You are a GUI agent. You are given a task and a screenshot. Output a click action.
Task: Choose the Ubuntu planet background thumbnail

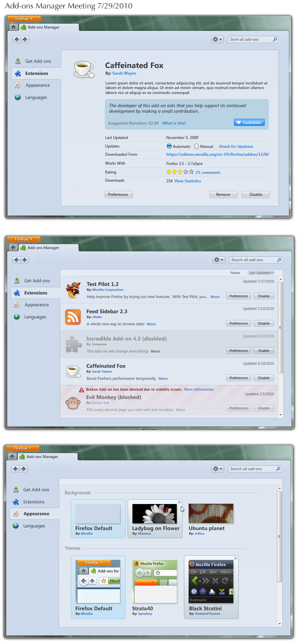click(211, 514)
